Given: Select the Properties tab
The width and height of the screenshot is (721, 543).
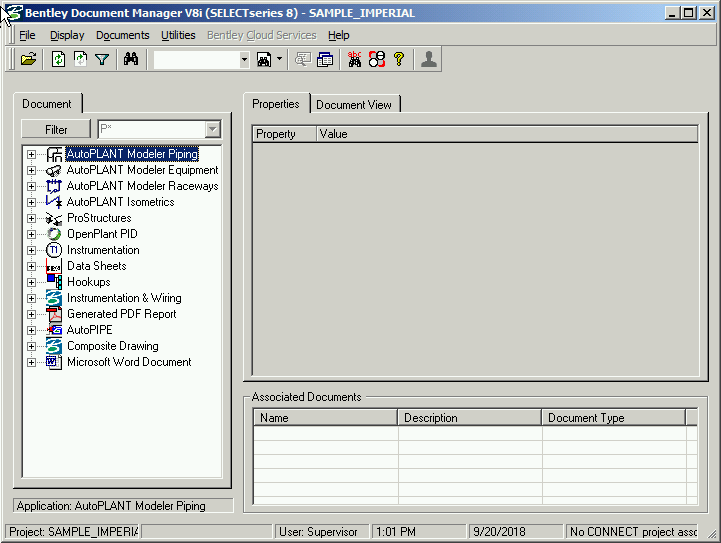Looking at the screenshot, I should (276, 104).
